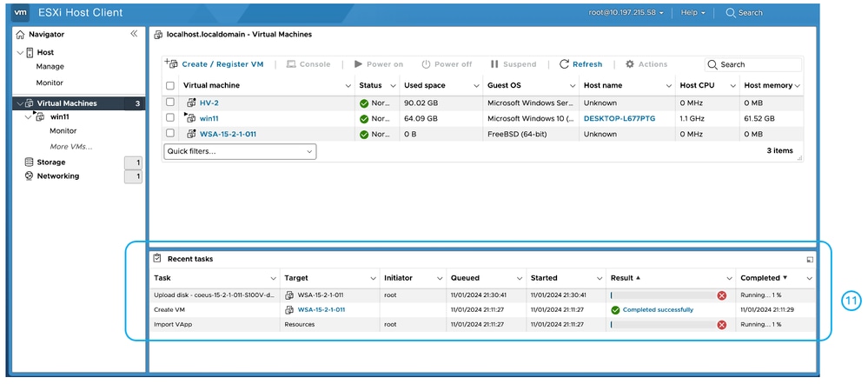Open the Guest OS column dropdown
Image resolution: width=868 pixels, height=384 pixels.
(x=573, y=86)
